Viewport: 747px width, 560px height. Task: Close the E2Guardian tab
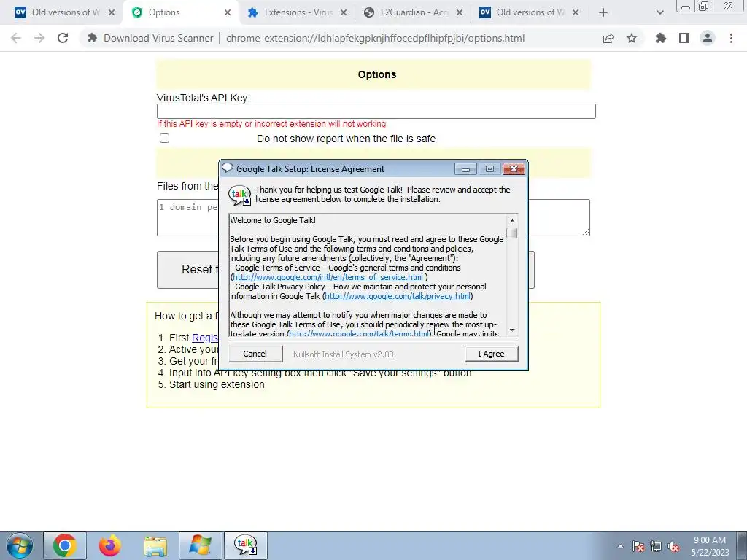click(460, 12)
